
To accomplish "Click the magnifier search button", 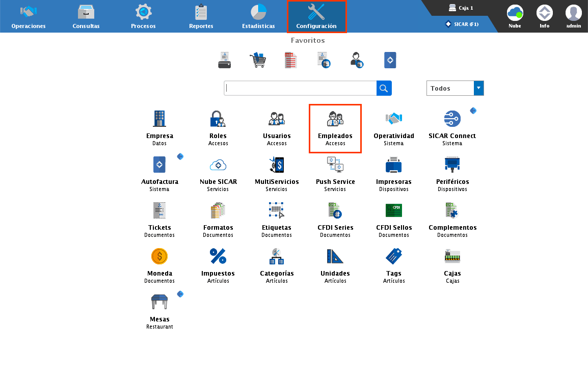I will tap(384, 88).
